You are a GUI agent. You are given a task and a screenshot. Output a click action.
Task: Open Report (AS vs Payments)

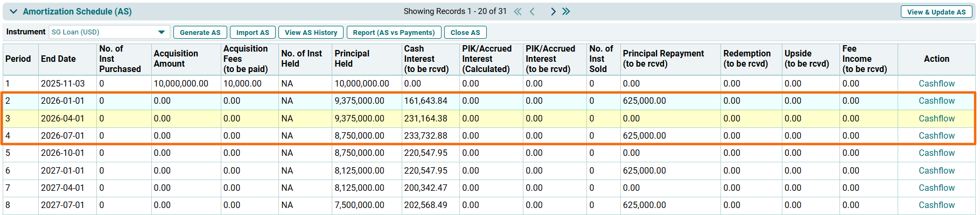[394, 32]
